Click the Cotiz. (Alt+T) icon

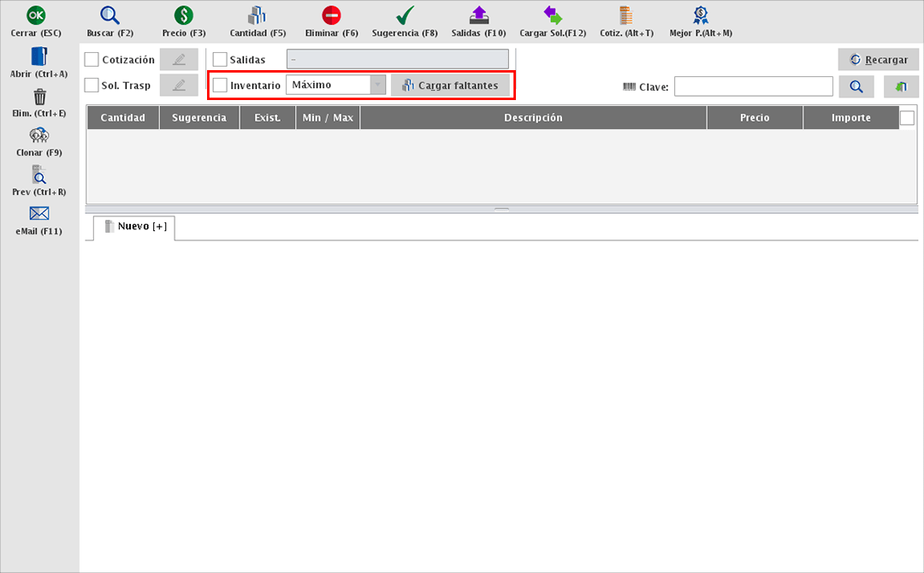pyautogui.click(x=626, y=15)
